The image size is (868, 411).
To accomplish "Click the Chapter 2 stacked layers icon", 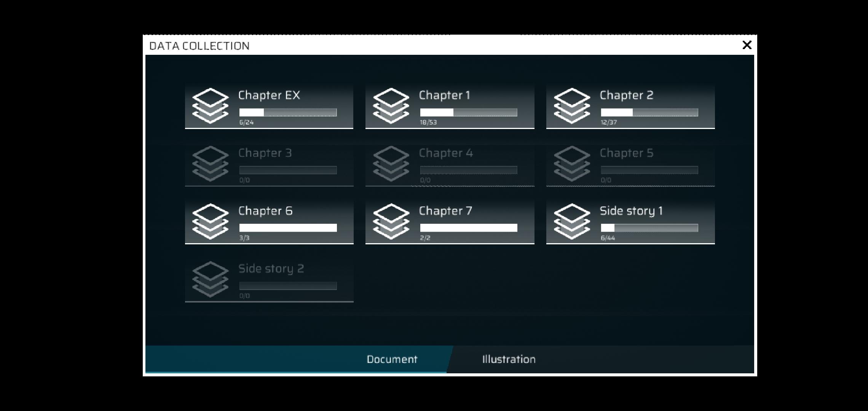I will 572,106.
